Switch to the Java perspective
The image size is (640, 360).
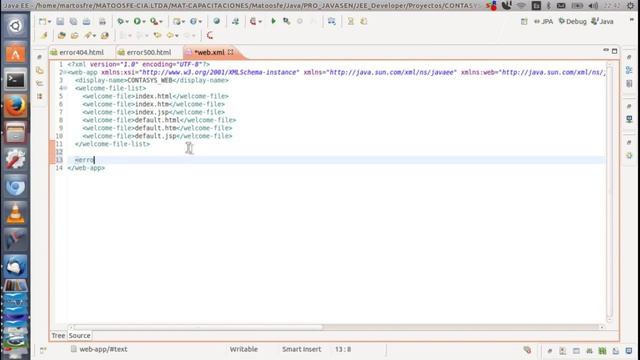[602, 21]
